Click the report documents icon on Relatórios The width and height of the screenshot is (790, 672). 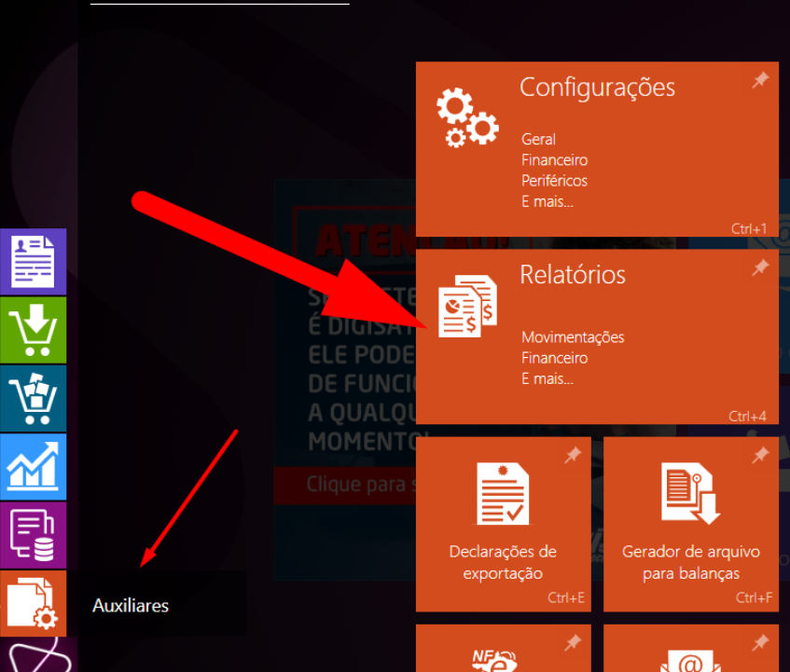click(x=466, y=306)
